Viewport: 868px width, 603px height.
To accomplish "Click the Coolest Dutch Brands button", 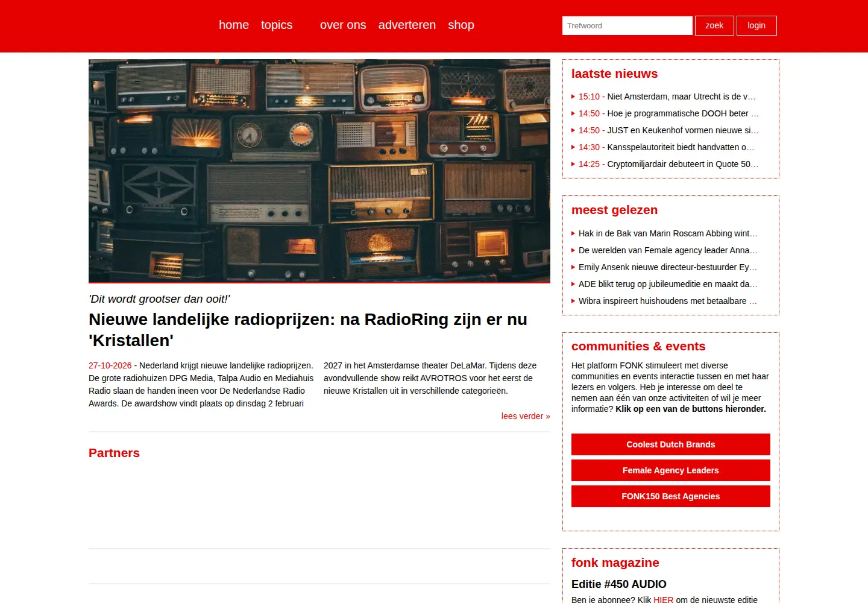I will [671, 444].
